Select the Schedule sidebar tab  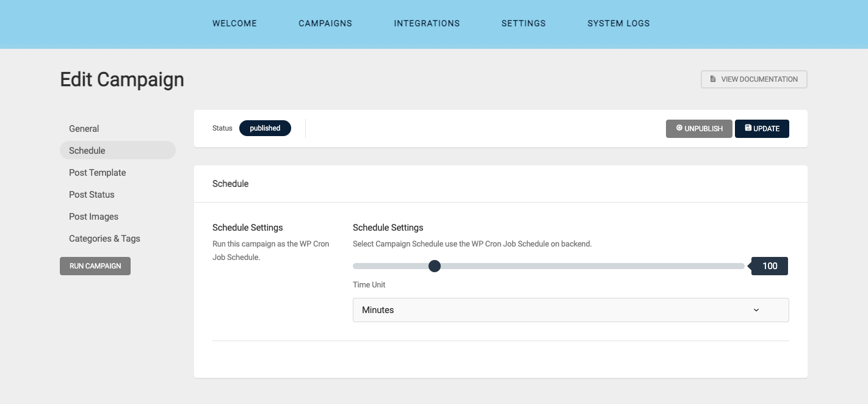(x=87, y=151)
